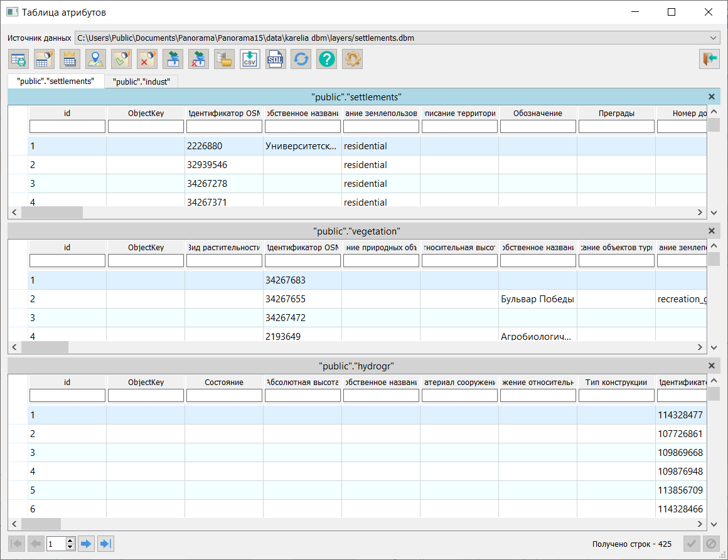Viewport: 728px width, 560px height.
Task: Switch to the "public"."indust" tab
Action: 141,82
